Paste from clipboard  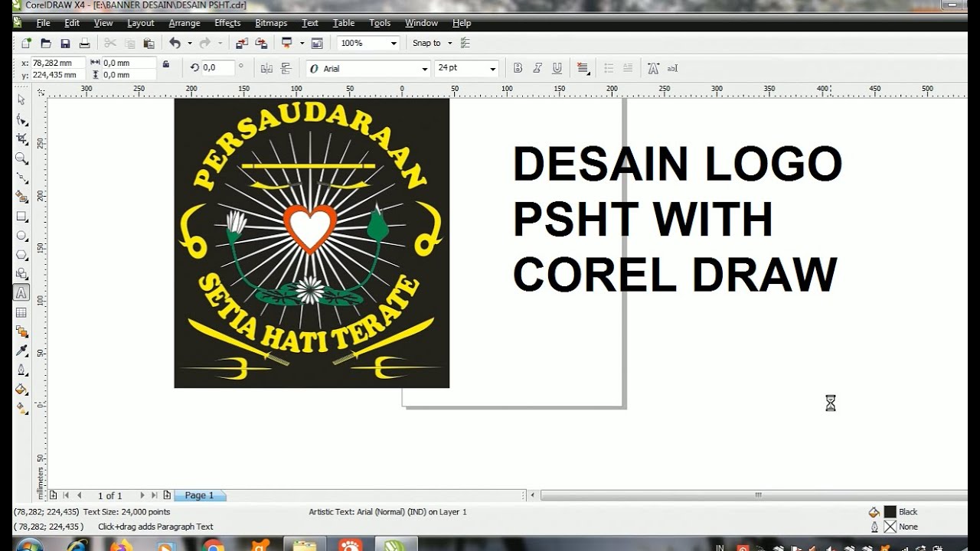pyautogui.click(x=149, y=44)
